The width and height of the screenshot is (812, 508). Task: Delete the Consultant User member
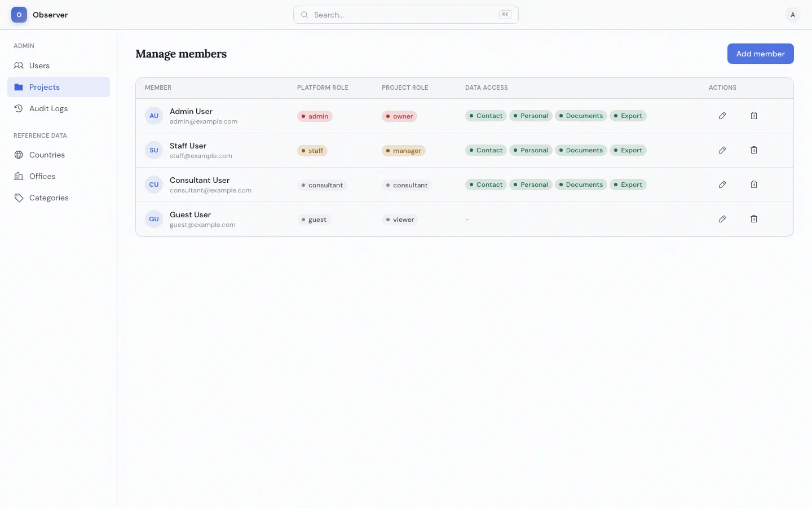(x=754, y=185)
